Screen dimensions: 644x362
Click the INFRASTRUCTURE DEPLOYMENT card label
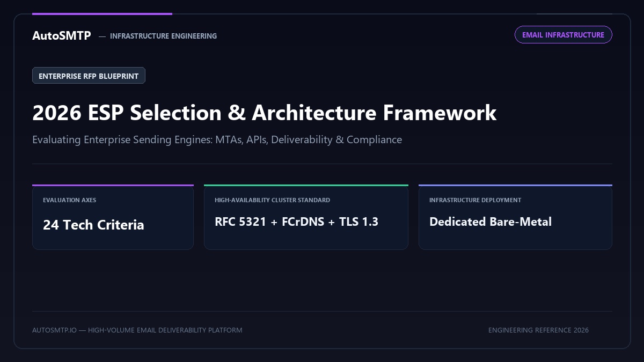(475, 200)
